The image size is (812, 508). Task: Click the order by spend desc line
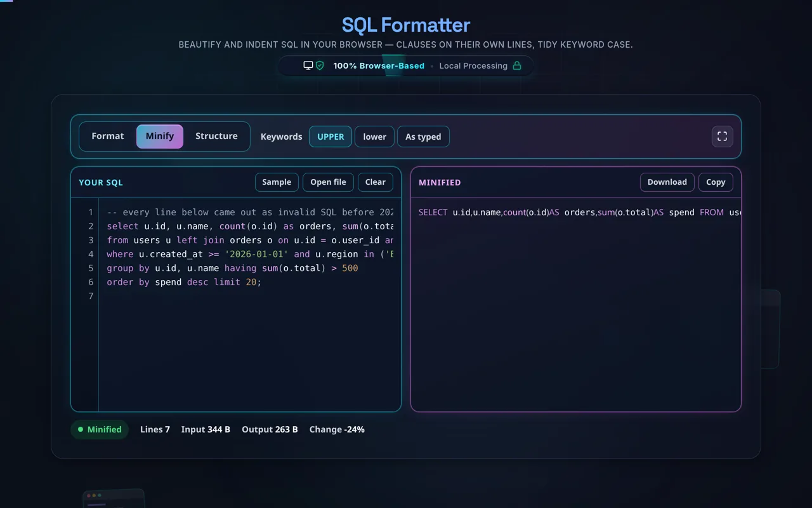[184, 282]
